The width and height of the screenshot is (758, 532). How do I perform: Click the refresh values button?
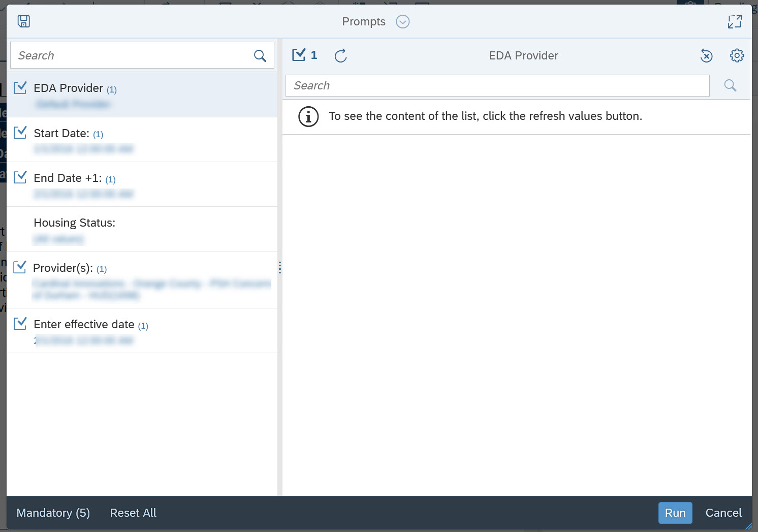tap(341, 55)
